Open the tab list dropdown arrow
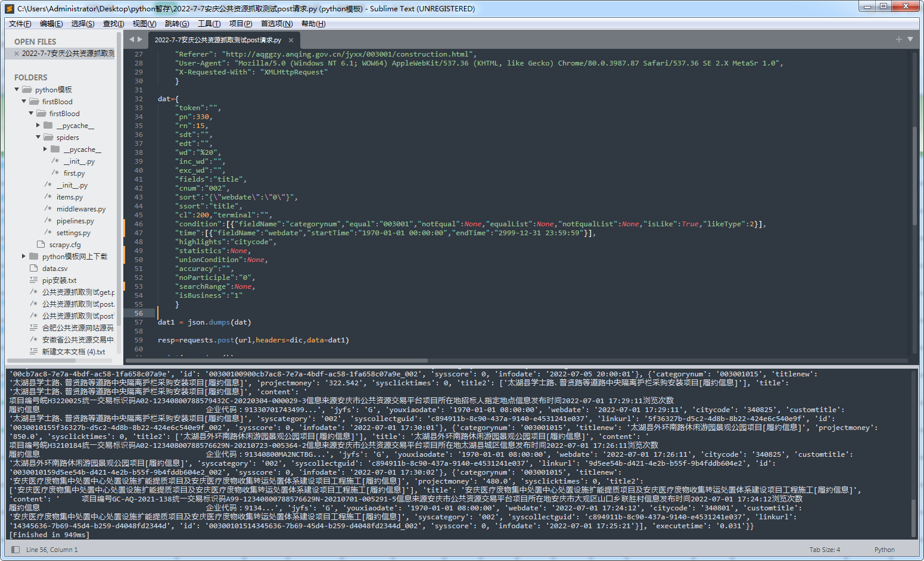This screenshot has height=561, width=924. pyautogui.click(x=910, y=39)
